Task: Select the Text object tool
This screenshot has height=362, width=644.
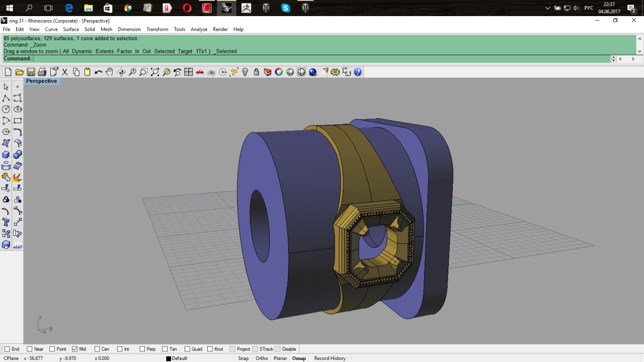Action: (x=6, y=222)
